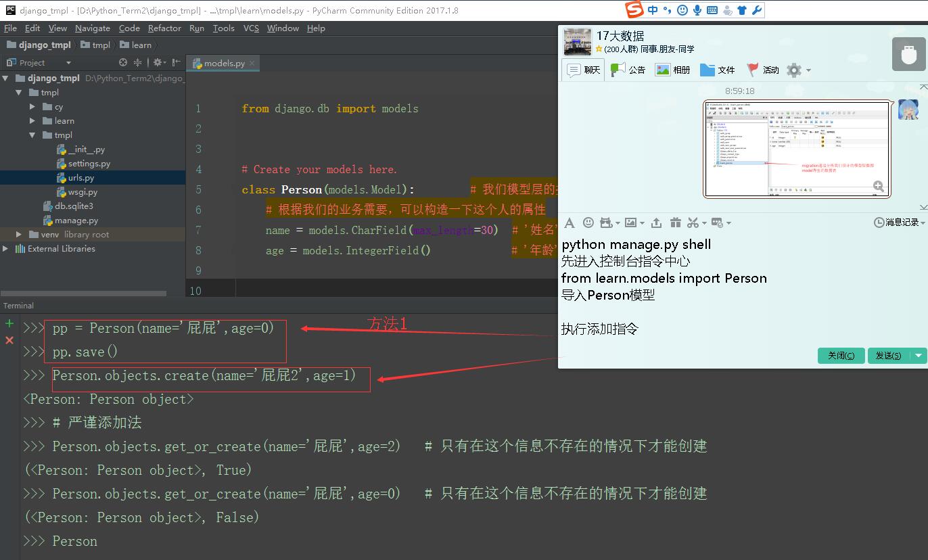Click the send picture icon in QQ

point(630,223)
